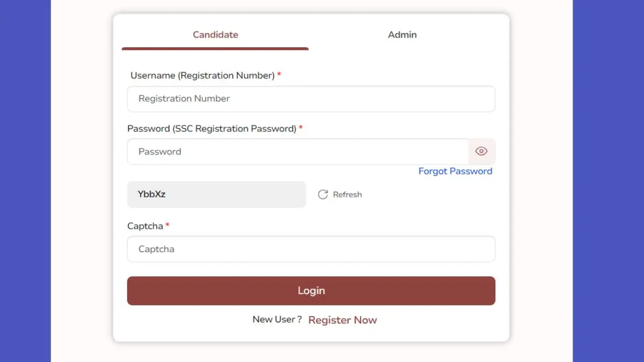Click the red asterisk after Username label
This screenshot has height=362, width=644.
279,75
